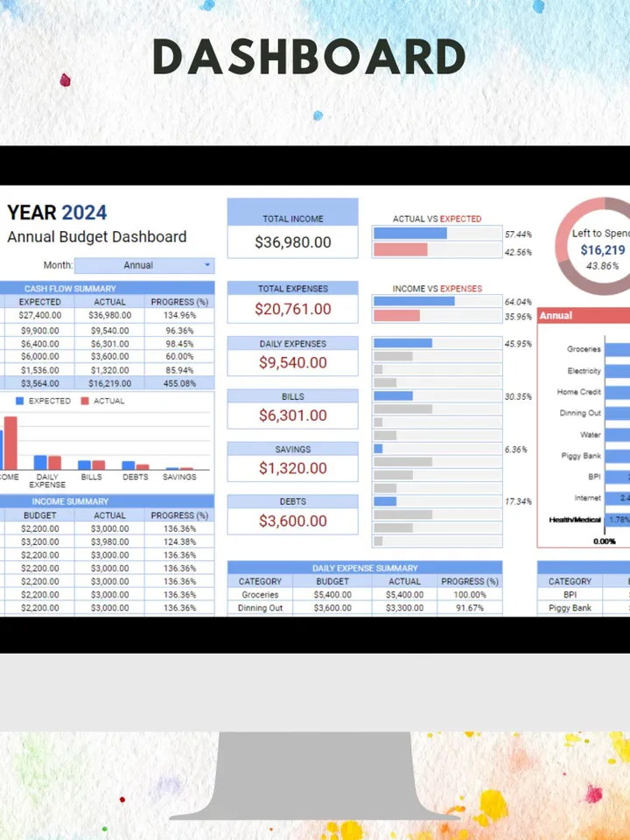Click the 455.08% progress cell
The height and width of the screenshot is (840, 630).
pos(179,383)
